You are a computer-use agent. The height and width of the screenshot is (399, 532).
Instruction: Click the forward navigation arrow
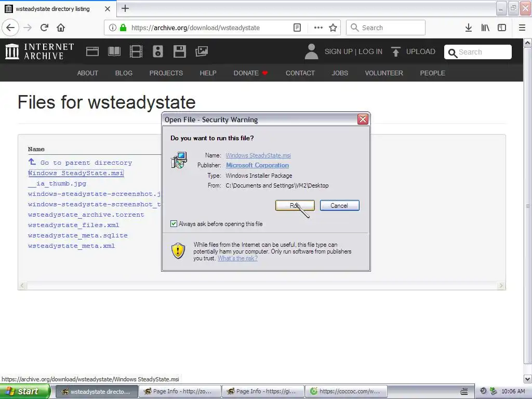pyautogui.click(x=28, y=28)
